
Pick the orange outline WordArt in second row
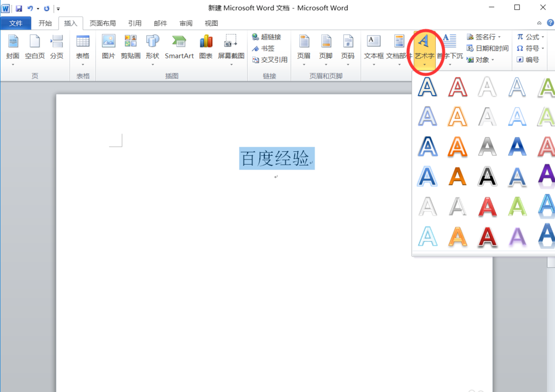point(458,117)
